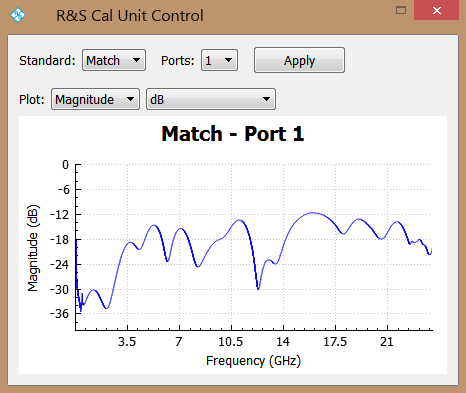This screenshot has width=466, height=393.
Task: Close the R&S Cal Unit Control window
Action: click(x=437, y=10)
